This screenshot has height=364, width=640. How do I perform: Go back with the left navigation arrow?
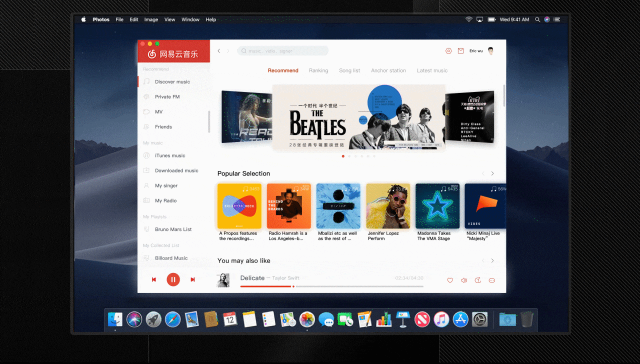[x=218, y=51]
